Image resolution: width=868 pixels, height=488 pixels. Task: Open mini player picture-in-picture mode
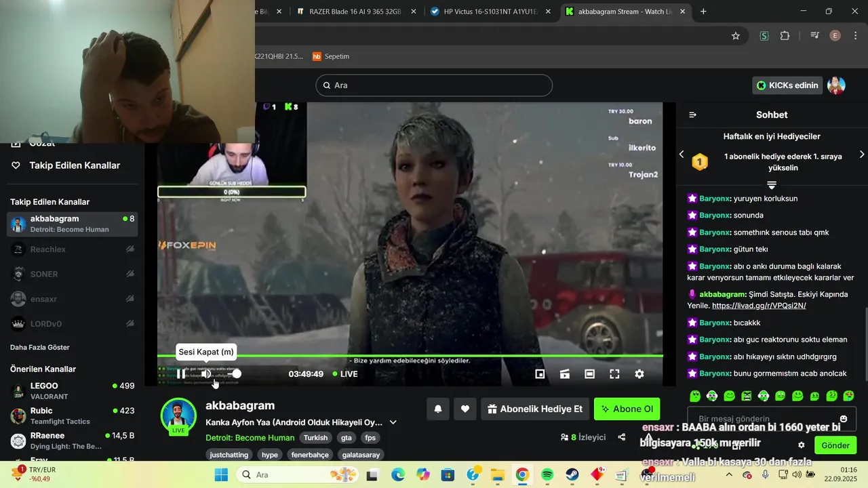pyautogui.click(x=540, y=374)
